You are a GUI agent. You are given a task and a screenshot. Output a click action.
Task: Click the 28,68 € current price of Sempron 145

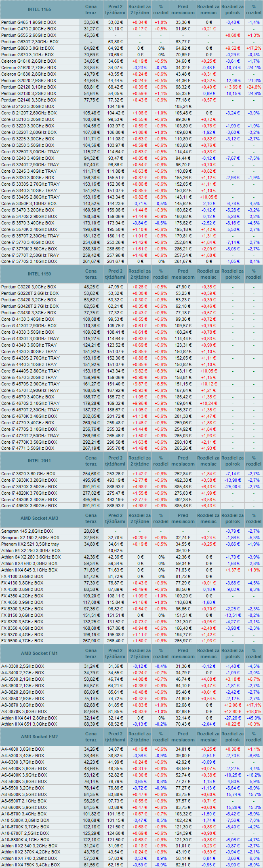click(x=91, y=531)
